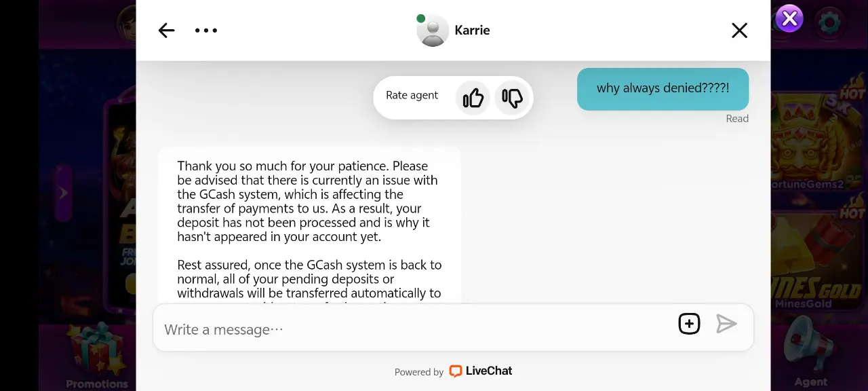Open the three-dot chat options menu
This screenshot has width=868, height=391.
(206, 30)
